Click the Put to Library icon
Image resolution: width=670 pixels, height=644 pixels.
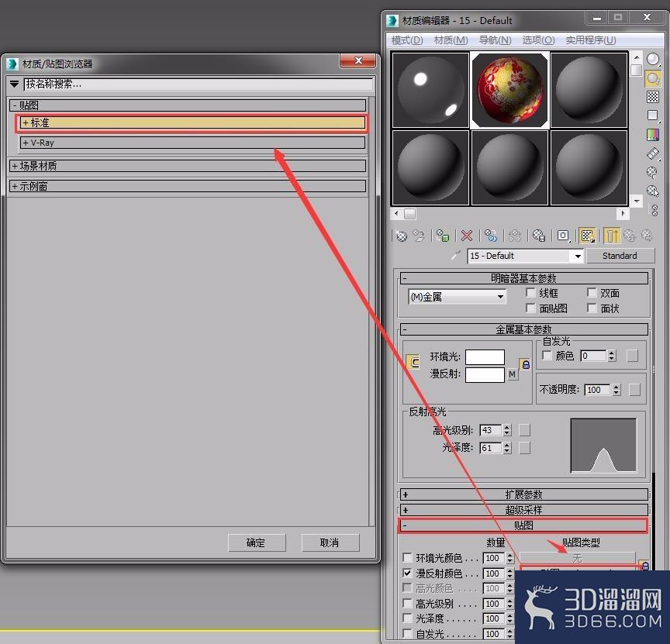tap(539, 236)
